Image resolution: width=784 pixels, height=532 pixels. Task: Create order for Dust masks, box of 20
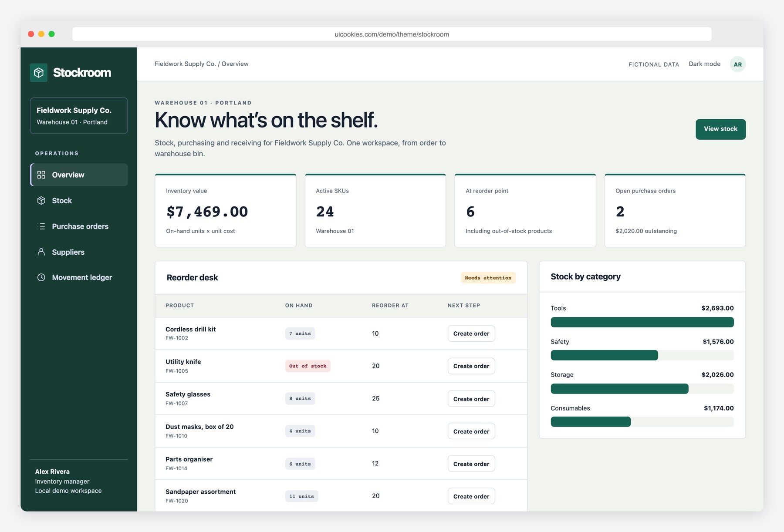(471, 431)
